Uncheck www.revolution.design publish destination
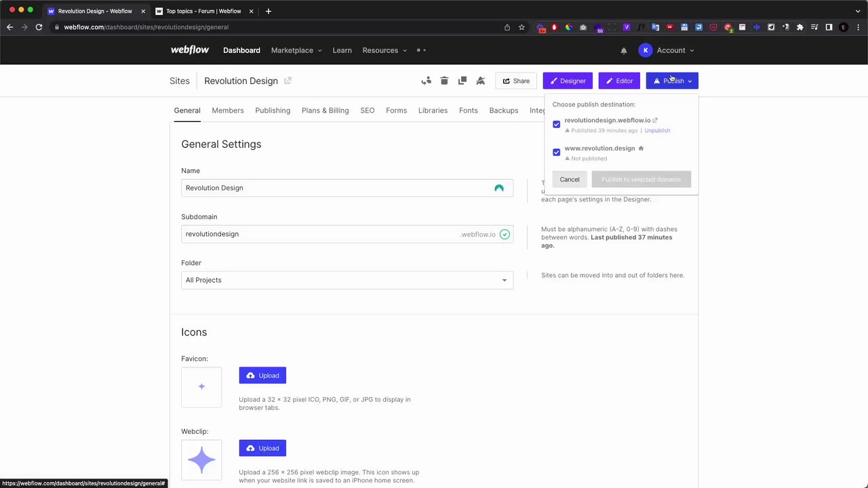This screenshot has height=488, width=868. click(557, 152)
